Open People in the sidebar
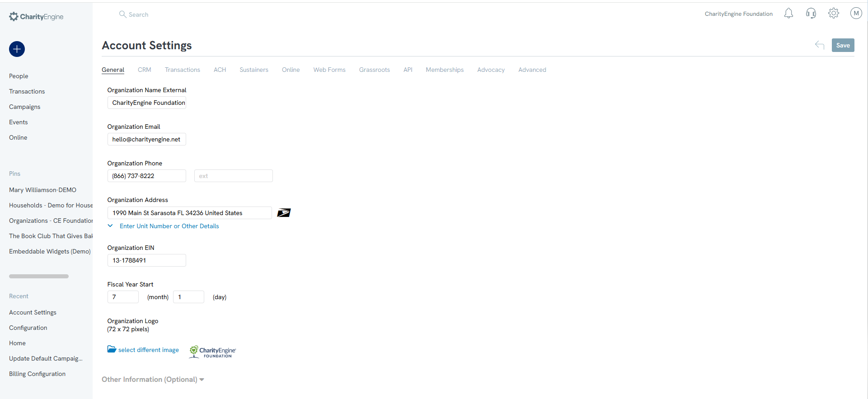The image size is (868, 399). 19,76
